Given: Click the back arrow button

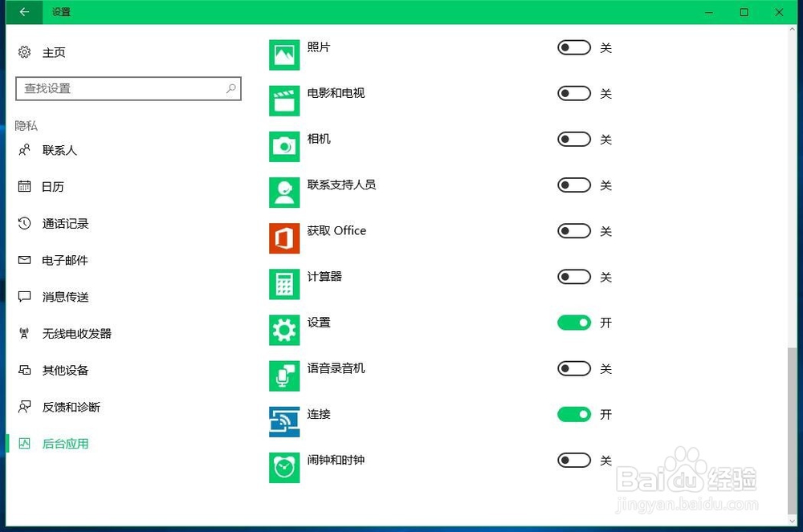Looking at the screenshot, I should tap(22, 12).
